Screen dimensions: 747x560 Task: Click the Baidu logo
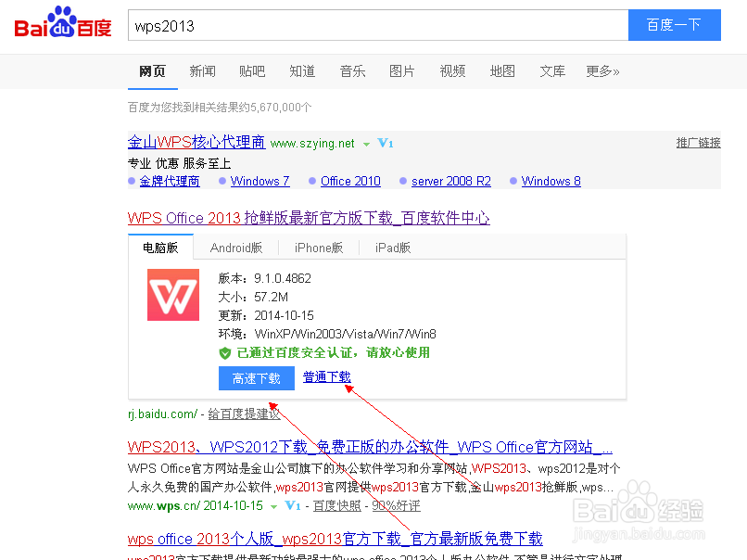(63, 23)
